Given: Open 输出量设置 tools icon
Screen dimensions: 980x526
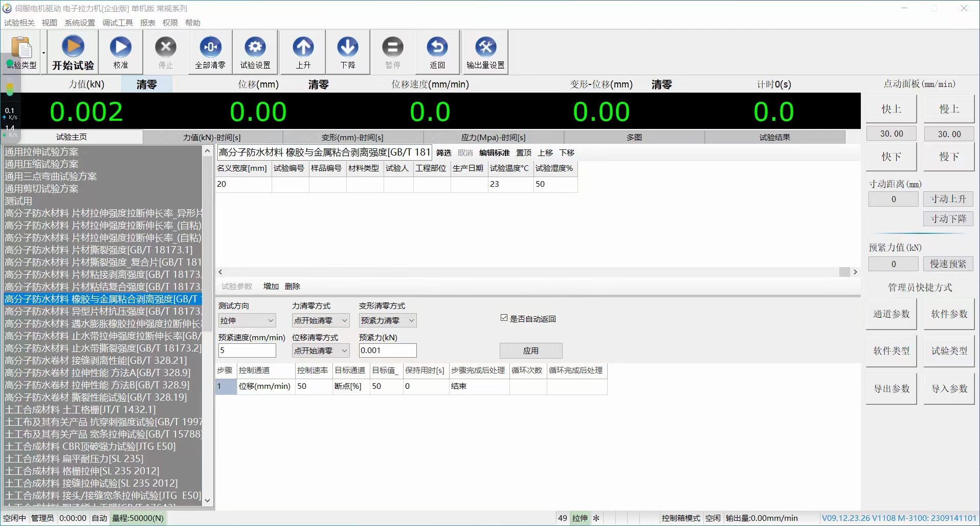Looking at the screenshot, I should (x=485, y=52).
